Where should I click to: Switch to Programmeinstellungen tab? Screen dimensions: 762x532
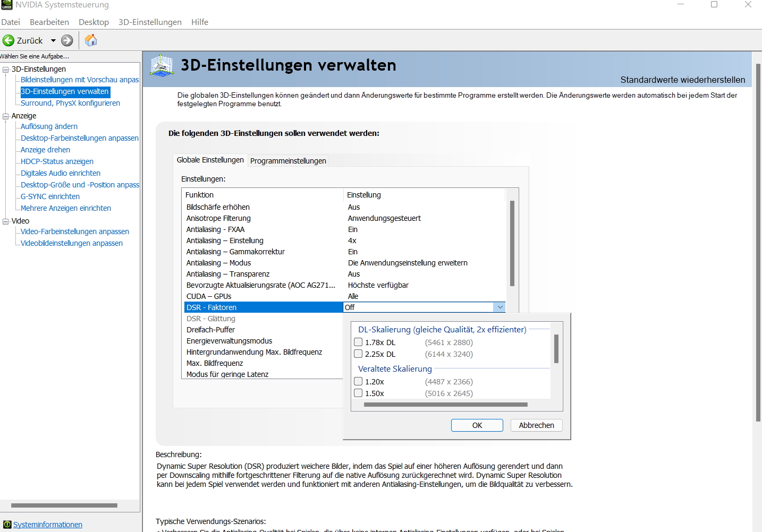point(288,161)
